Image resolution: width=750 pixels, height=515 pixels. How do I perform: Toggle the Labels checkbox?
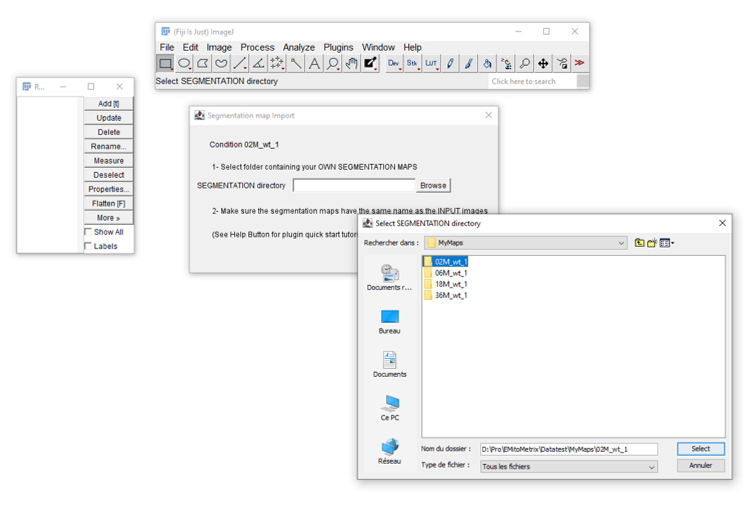[88, 246]
